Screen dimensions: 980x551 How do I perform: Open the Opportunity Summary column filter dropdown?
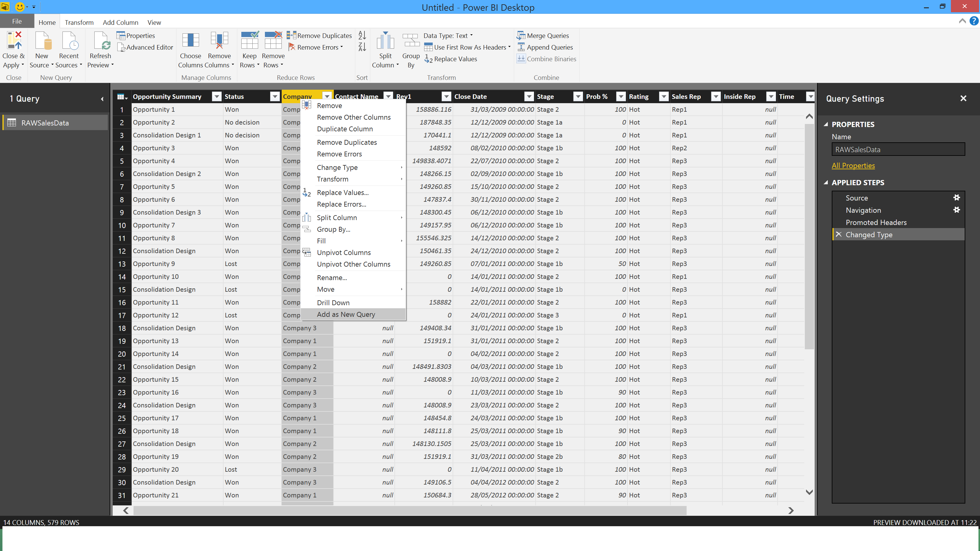click(217, 97)
